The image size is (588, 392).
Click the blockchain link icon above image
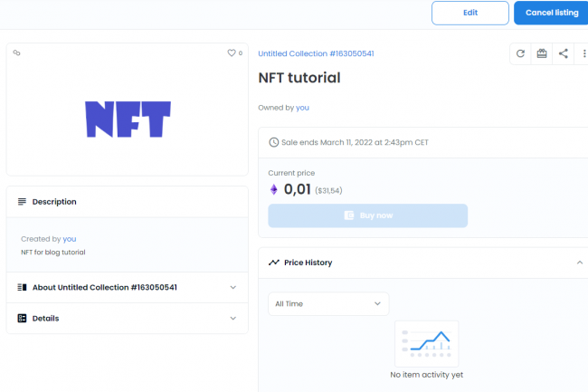[17, 53]
